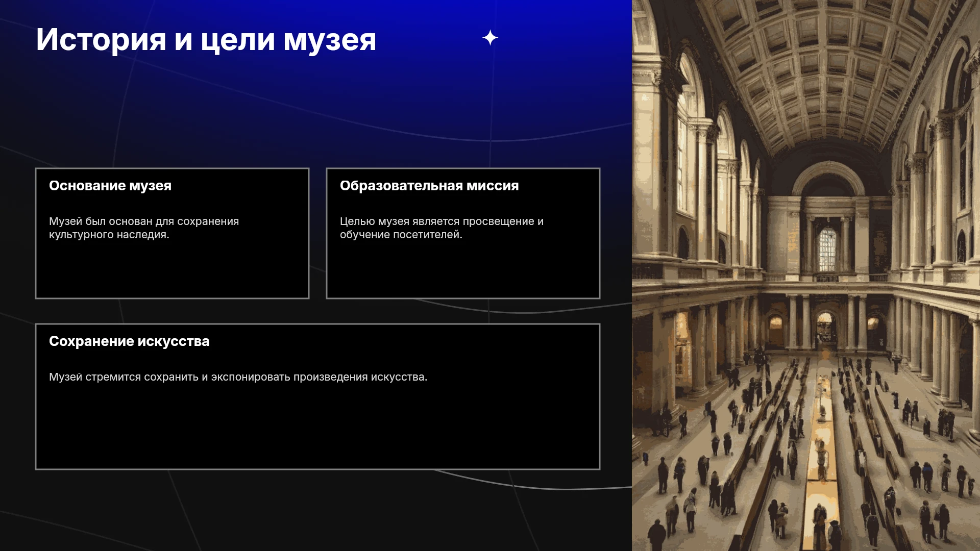This screenshot has height=551, width=980.
Task: Click text 'обучение посетителей.'
Action: (401, 235)
